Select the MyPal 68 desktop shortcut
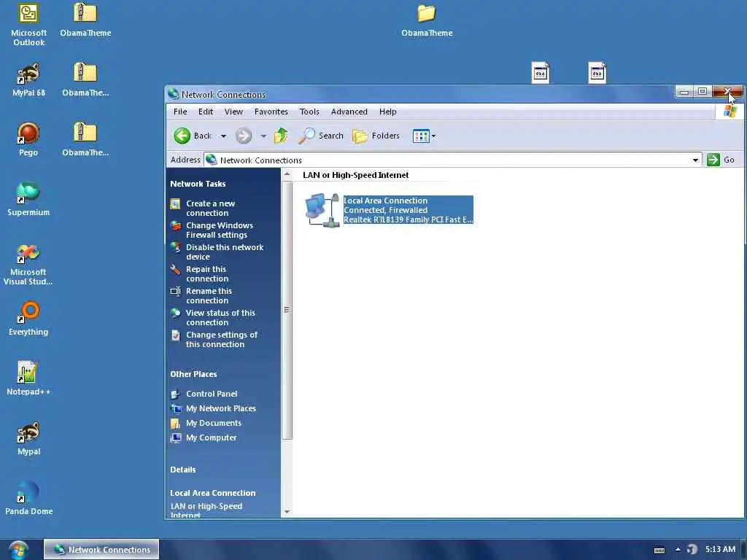 pos(28,80)
